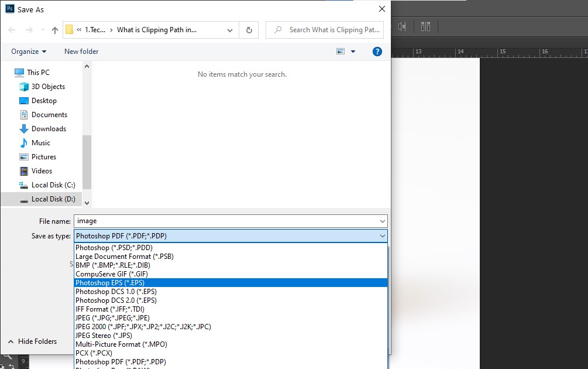This screenshot has height=369, width=588.
Task: Select JPEG (*.JPG;*.JPEG;*.JPE) format
Action: [112, 318]
